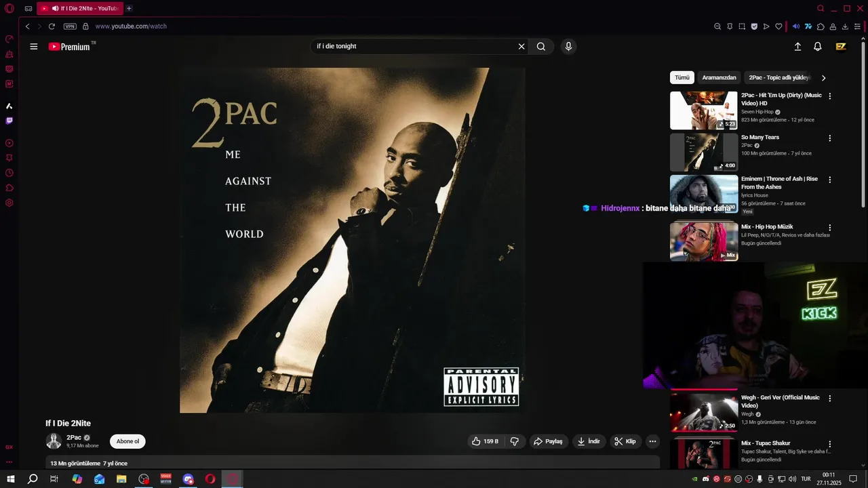Take a snapshot with dashed-square icon
This screenshot has width=868, height=488.
[x=742, y=26]
